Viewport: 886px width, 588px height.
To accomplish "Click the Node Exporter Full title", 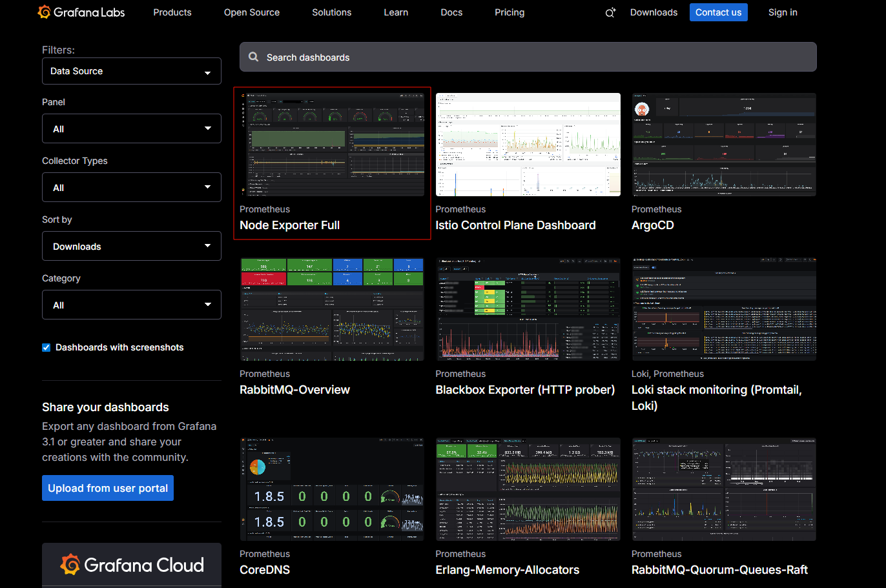I will [289, 225].
